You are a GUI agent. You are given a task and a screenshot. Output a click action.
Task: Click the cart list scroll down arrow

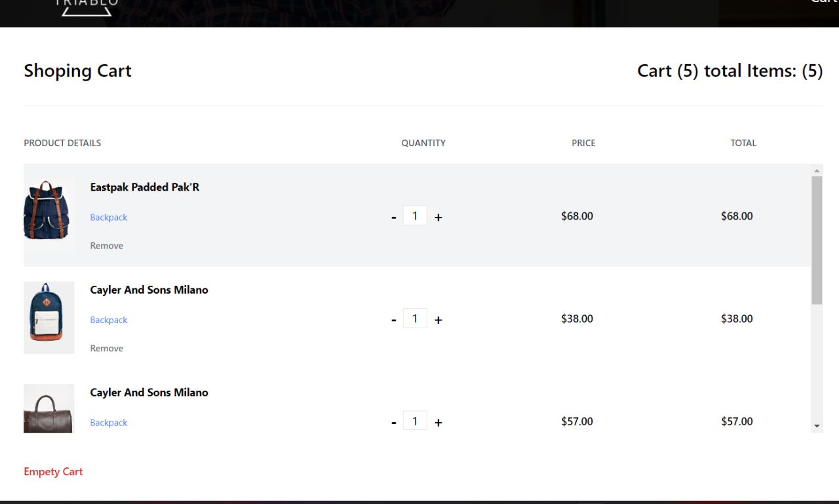point(817,426)
